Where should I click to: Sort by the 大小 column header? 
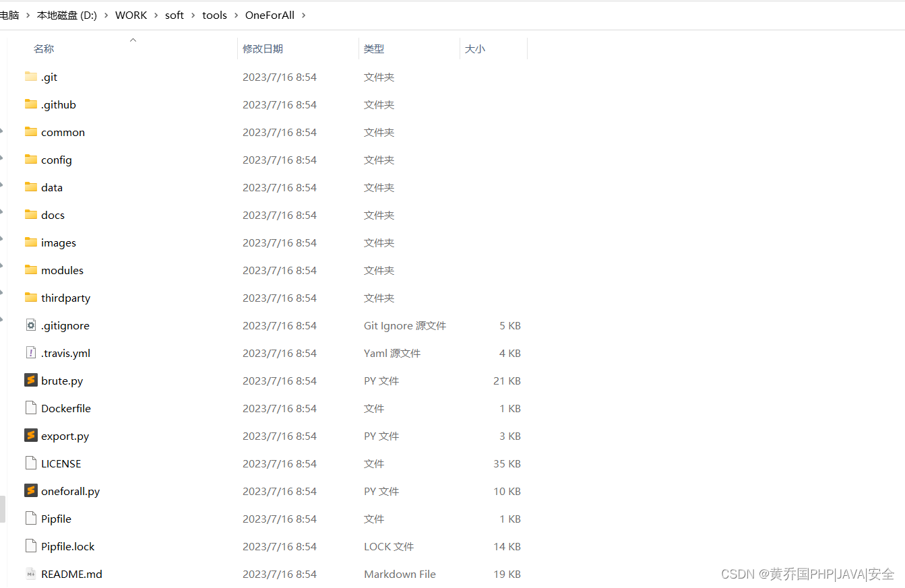pyautogui.click(x=475, y=48)
